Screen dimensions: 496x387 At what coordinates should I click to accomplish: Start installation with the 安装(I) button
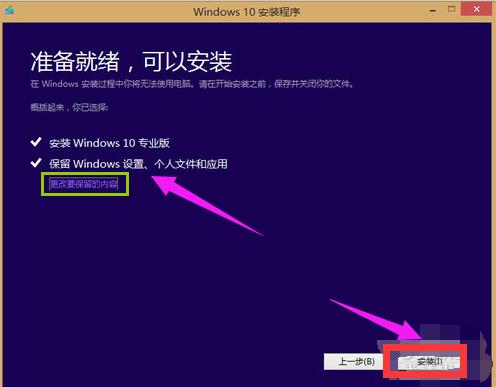(x=430, y=361)
